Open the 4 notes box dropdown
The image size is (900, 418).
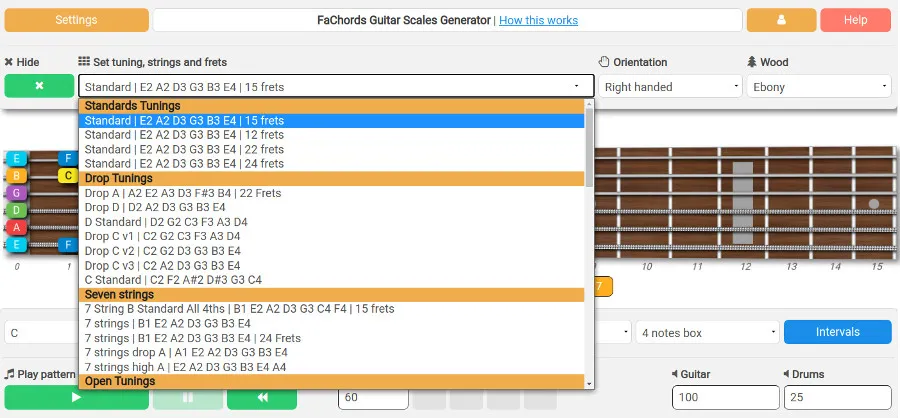pos(707,332)
